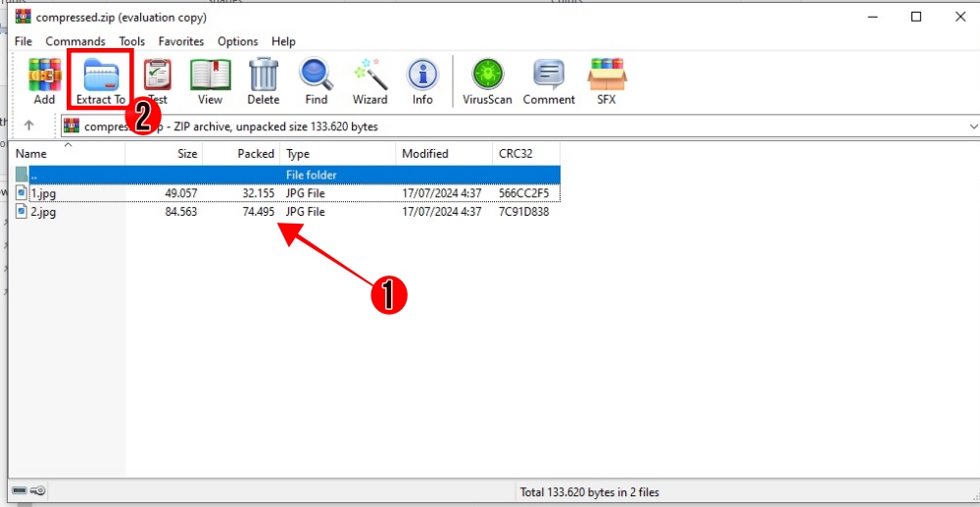Click CRC32 value 566CC2F5

(x=523, y=193)
